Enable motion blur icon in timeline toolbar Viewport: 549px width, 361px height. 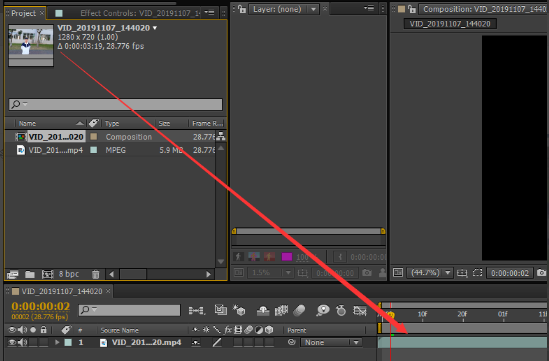click(300, 310)
